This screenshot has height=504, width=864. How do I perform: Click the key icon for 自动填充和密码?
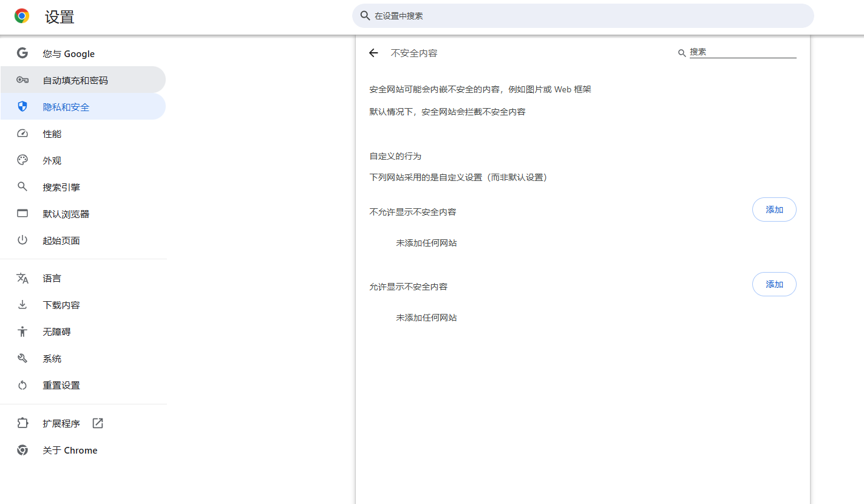coord(22,80)
